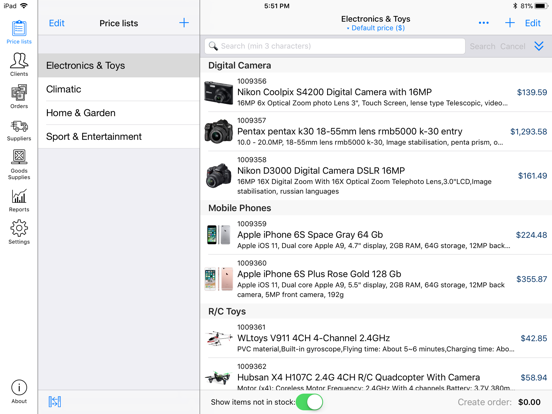Screen dimensions: 552x414
Task: Add a new price list with plus
Action: coord(184,23)
